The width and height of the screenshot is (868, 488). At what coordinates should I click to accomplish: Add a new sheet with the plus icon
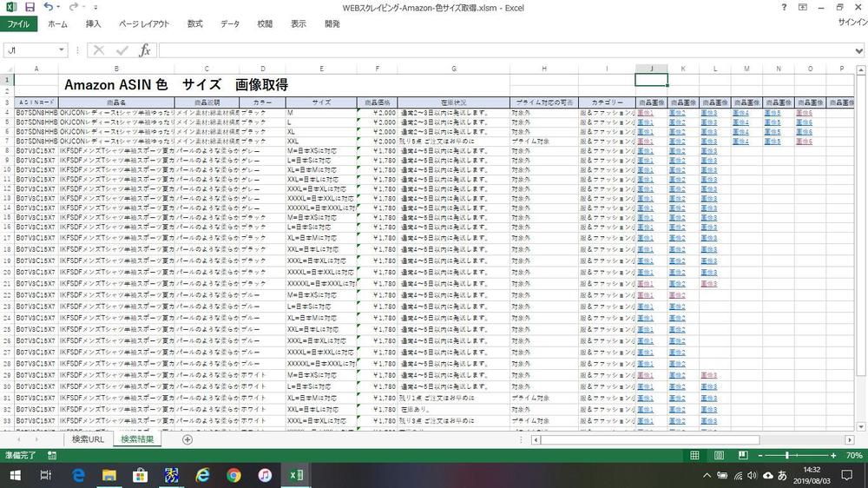[x=187, y=439]
